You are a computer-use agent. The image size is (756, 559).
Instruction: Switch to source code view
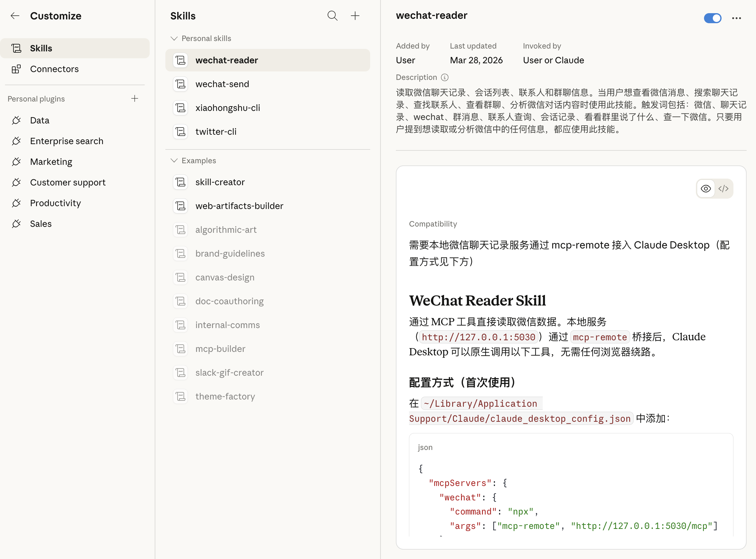coord(723,189)
